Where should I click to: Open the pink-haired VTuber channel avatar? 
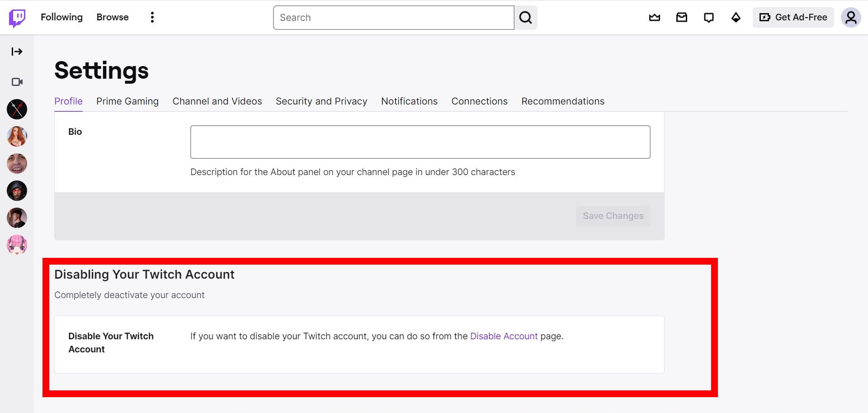coord(17,245)
